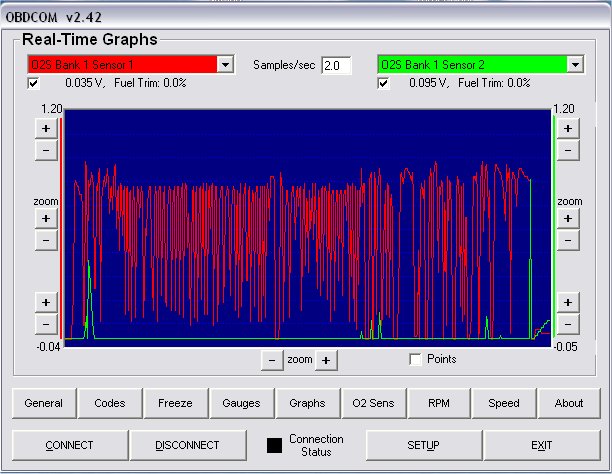The height and width of the screenshot is (474, 612).
Task: Click the horizontal zoom in plus button below graph
Action: [327, 360]
